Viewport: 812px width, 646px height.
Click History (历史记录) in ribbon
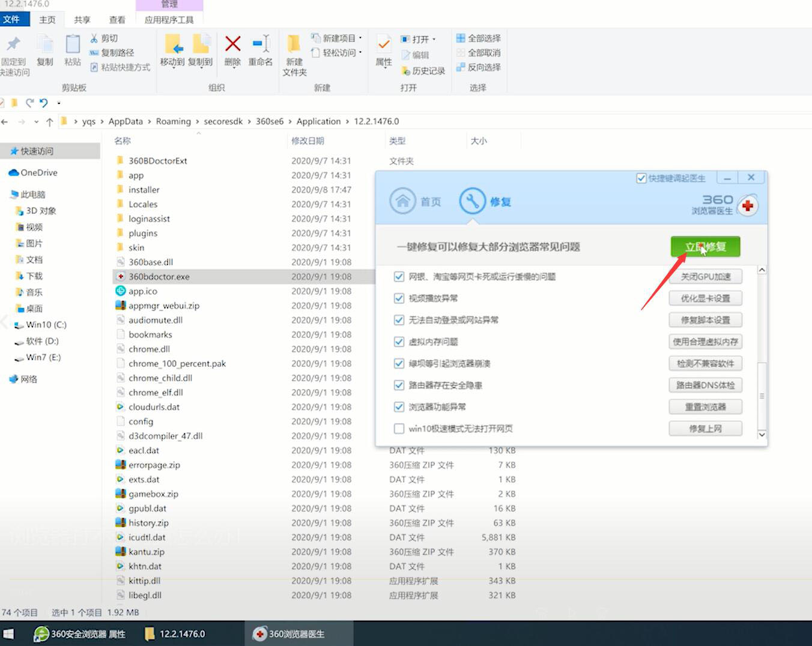click(423, 71)
